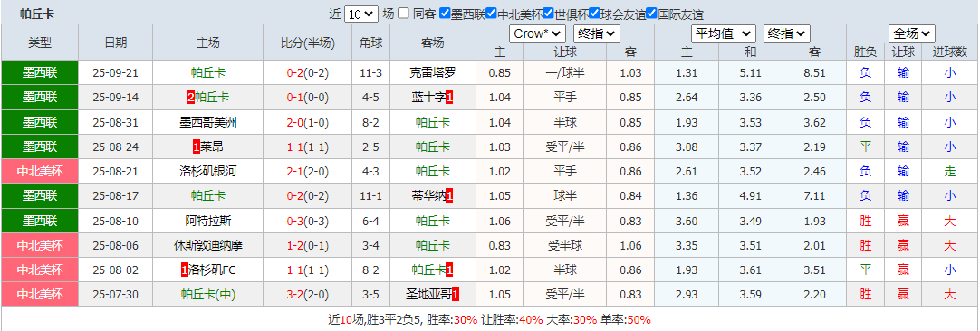
Task: Select the 墨西联 label on the 25-09-21 row
Action: tap(39, 73)
